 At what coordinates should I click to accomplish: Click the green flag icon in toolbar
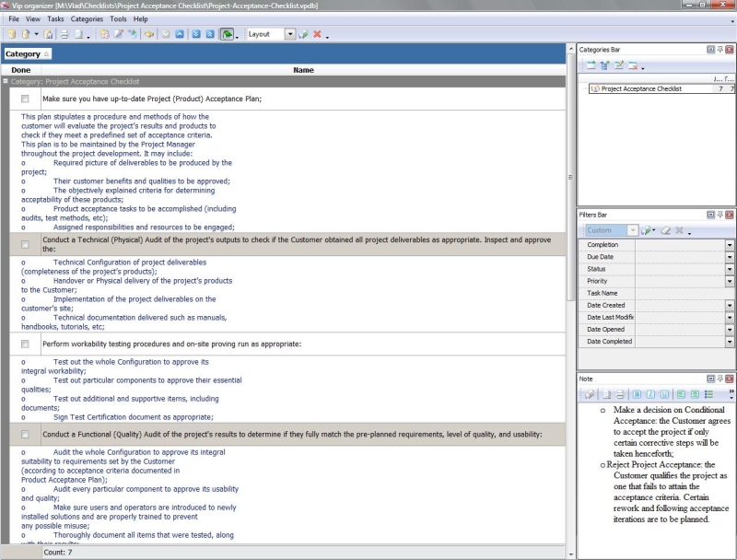point(227,34)
